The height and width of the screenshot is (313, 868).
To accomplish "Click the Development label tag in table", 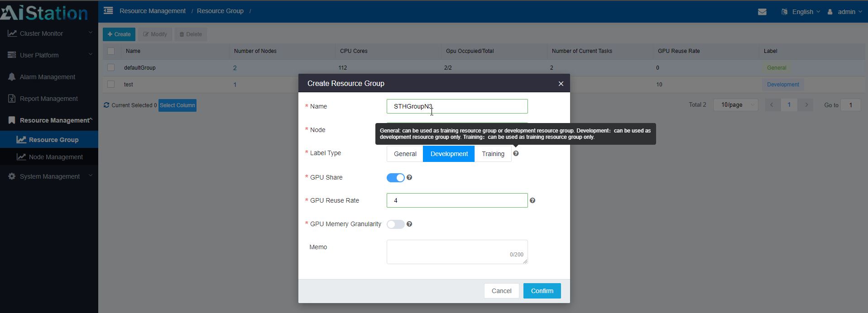I will coord(783,85).
